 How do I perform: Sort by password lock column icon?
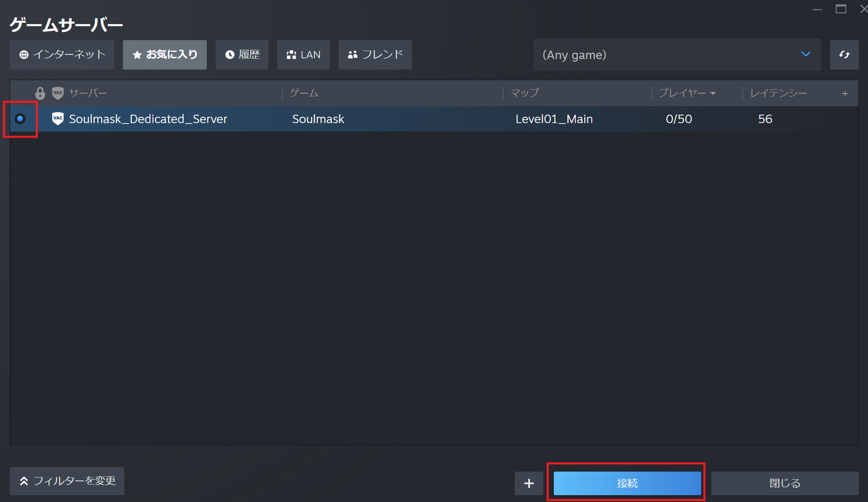(x=40, y=93)
